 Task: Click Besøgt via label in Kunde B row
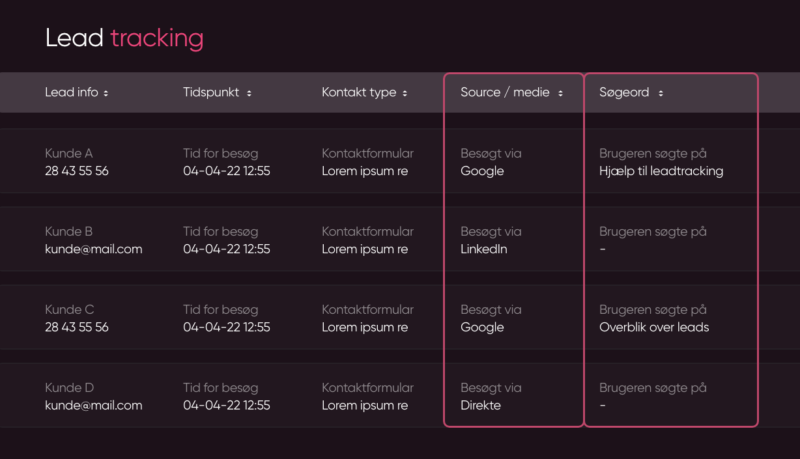pyautogui.click(x=491, y=232)
